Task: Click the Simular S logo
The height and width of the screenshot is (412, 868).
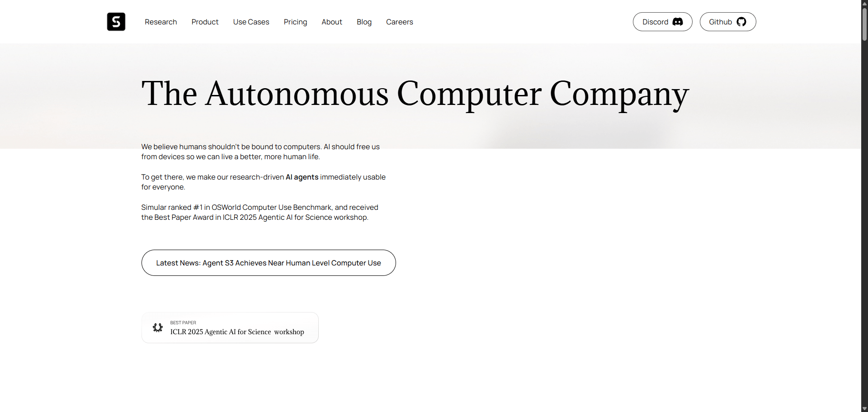Action: tap(116, 22)
